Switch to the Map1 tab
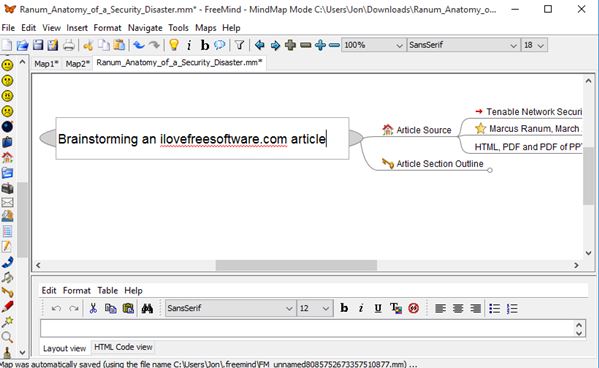Viewport: 599px width, 368px height. coord(46,63)
